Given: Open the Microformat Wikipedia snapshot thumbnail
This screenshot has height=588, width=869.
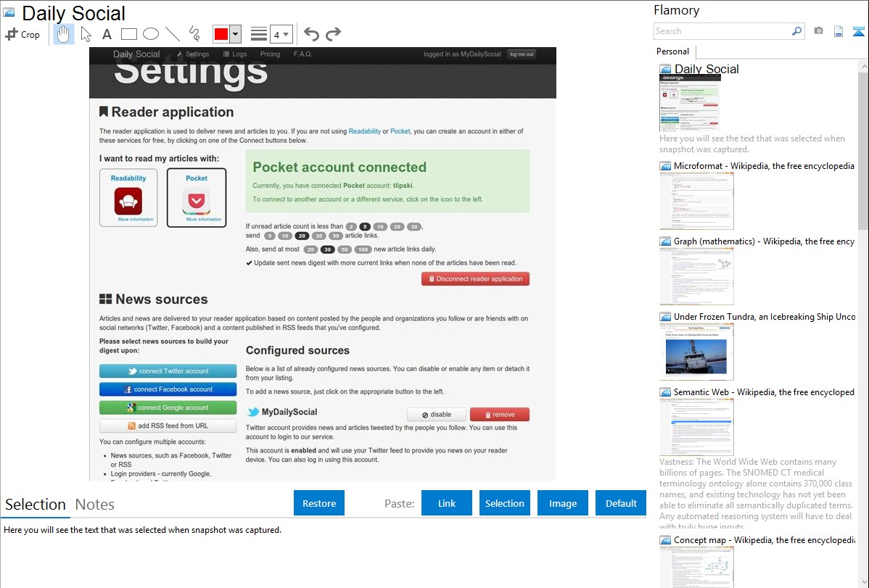Looking at the screenshot, I should point(696,201).
